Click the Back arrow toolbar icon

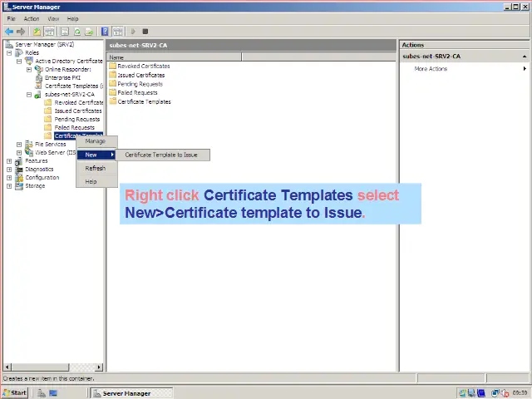[9, 32]
